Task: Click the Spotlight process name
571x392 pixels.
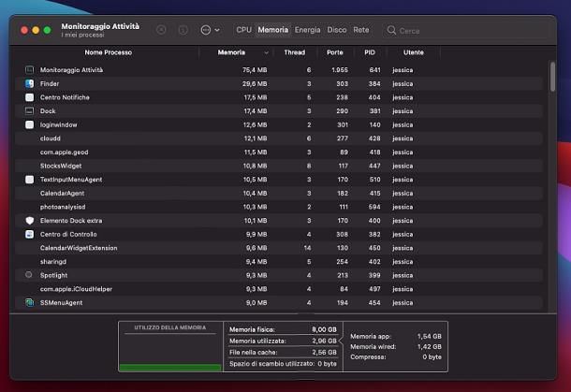Action: point(54,275)
